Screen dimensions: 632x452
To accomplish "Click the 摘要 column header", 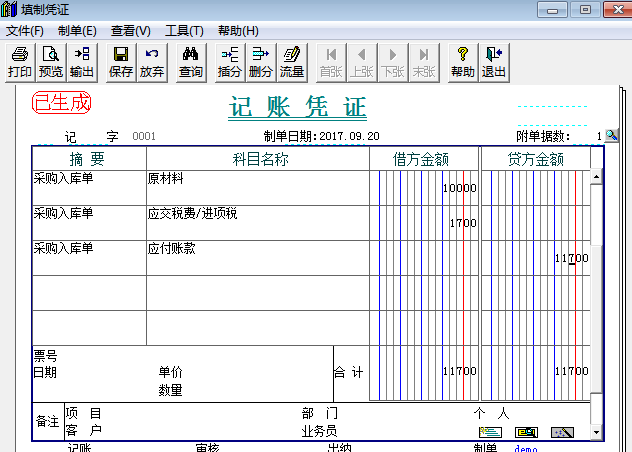I will (x=89, y=159).
